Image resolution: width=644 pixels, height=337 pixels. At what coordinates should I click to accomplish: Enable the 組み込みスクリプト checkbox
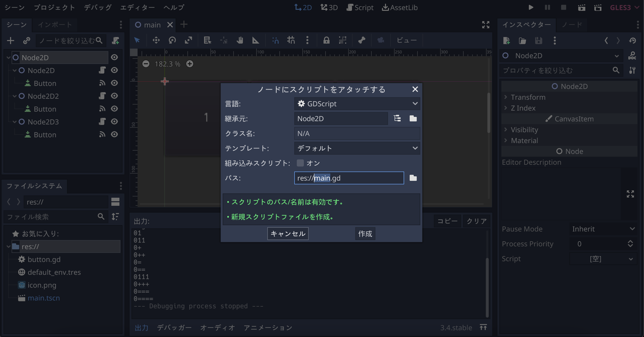click(300, 163)
